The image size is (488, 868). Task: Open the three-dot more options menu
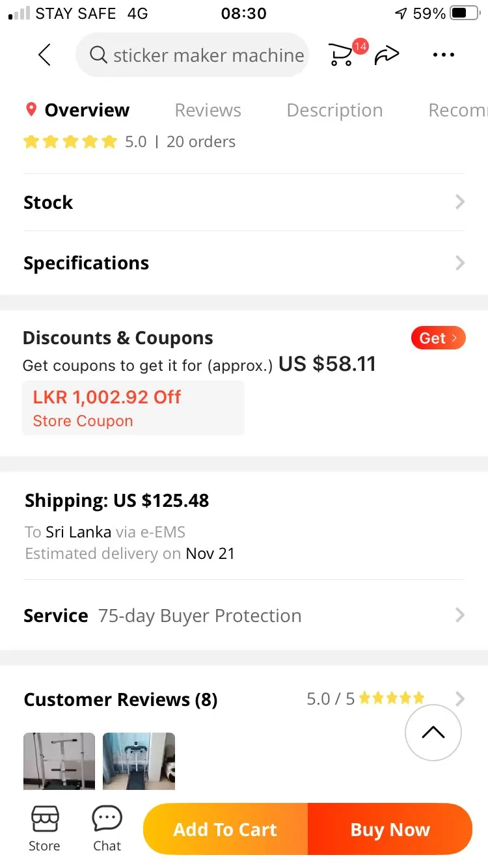pyautogui.click(x=444, y=55)
